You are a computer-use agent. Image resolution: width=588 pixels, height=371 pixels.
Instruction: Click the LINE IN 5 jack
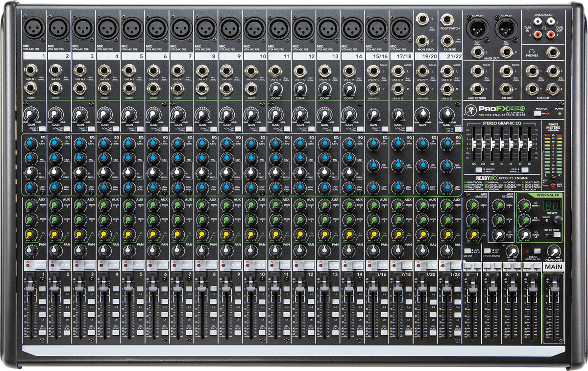pos(129,71)
